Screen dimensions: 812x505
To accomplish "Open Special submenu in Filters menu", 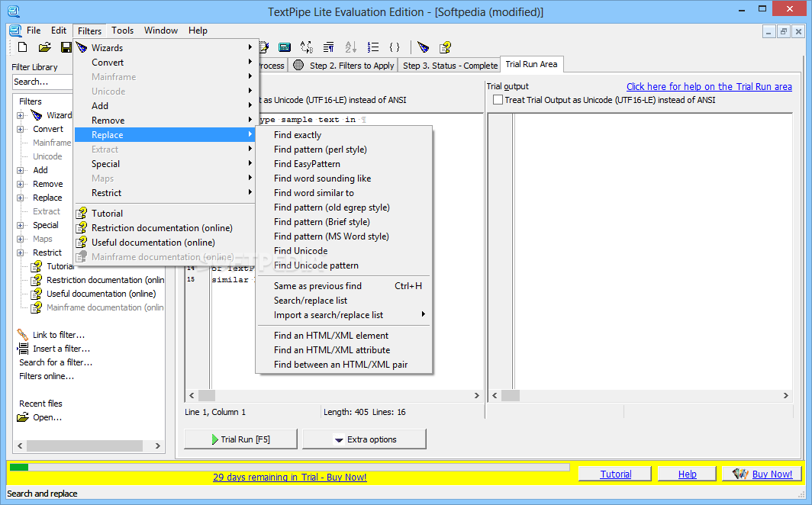I will tap(165, 163).
